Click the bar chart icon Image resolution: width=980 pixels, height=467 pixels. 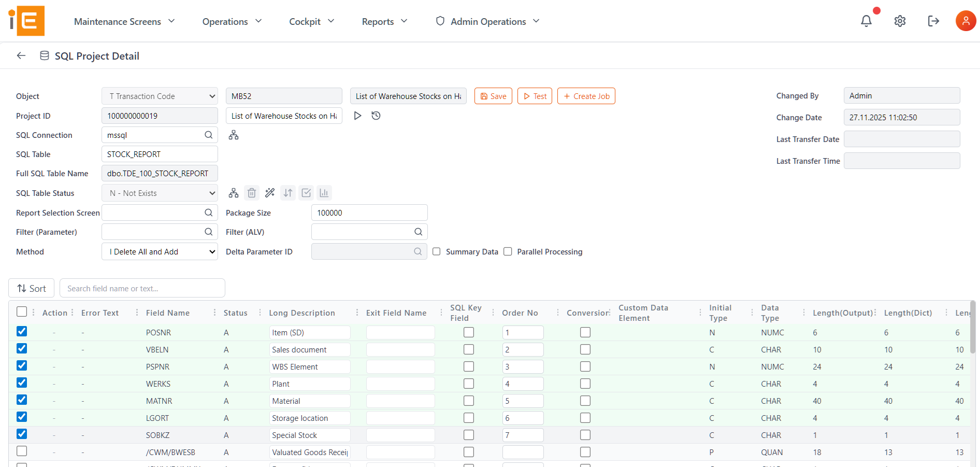[324, 193]
